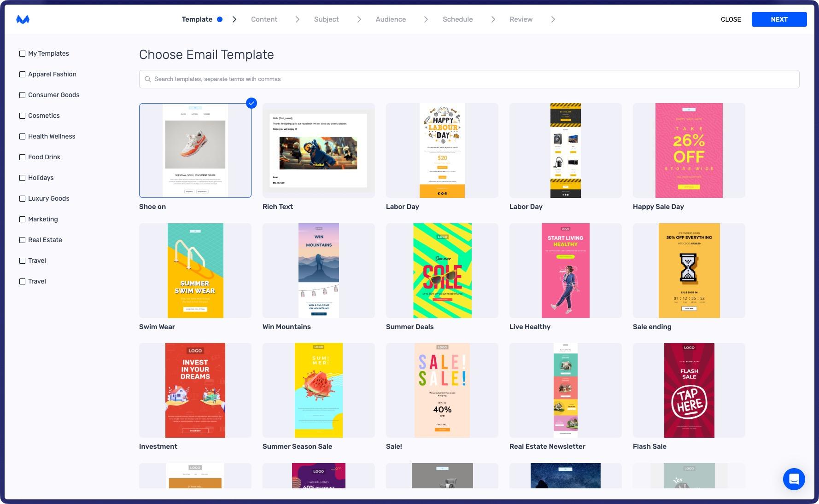The width and height of the screenshot is (819, 504).
Task: Click the chevron after Audience step
Action: [x=426, y=19]
